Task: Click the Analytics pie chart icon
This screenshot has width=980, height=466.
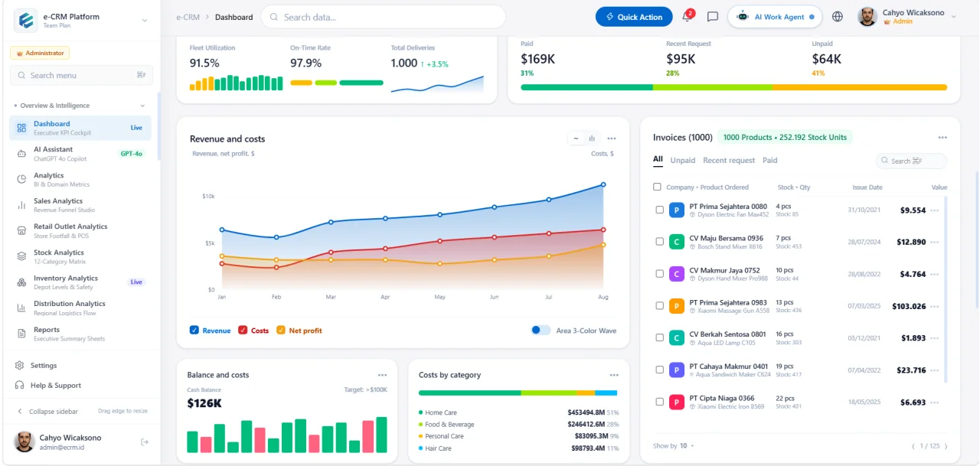Action: coord(21,179)
